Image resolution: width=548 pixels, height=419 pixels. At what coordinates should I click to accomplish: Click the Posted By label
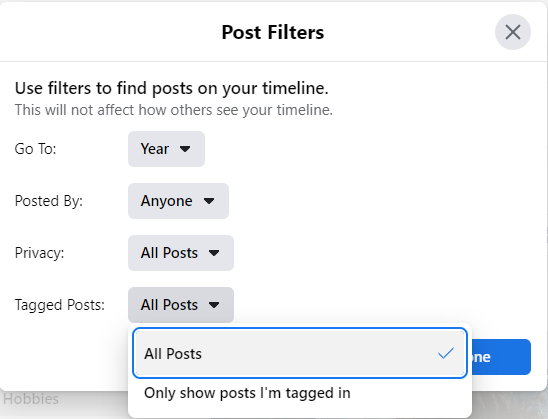pos(49,201)
